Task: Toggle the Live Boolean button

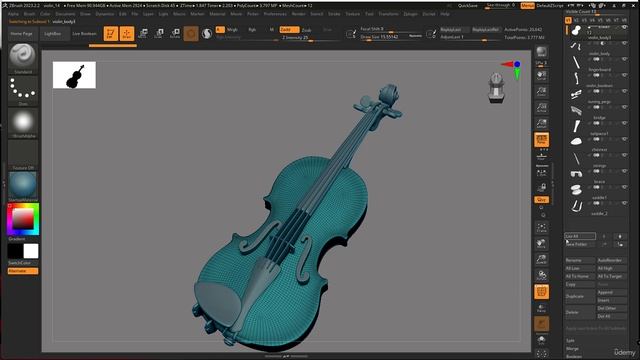Action: tap(84, 34)
